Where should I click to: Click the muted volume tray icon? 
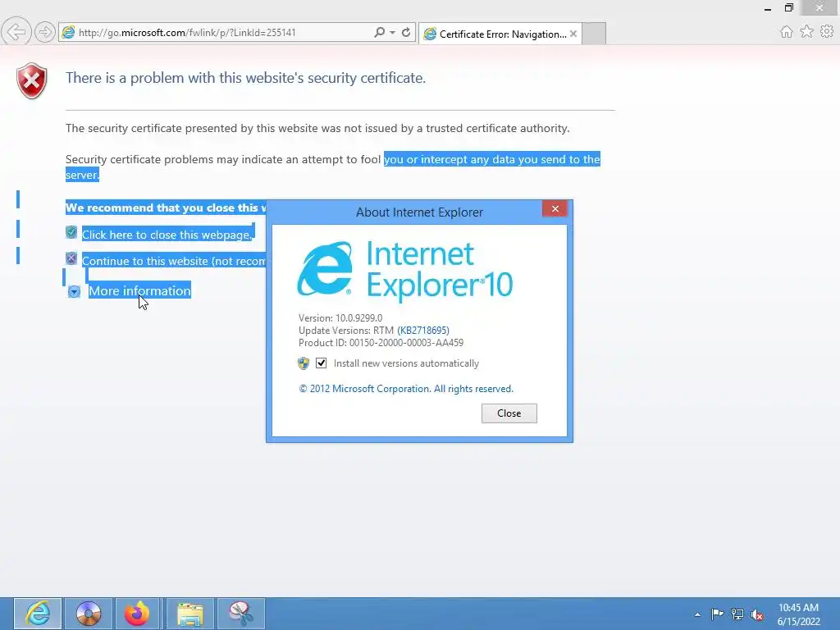[x=757, y=614]
